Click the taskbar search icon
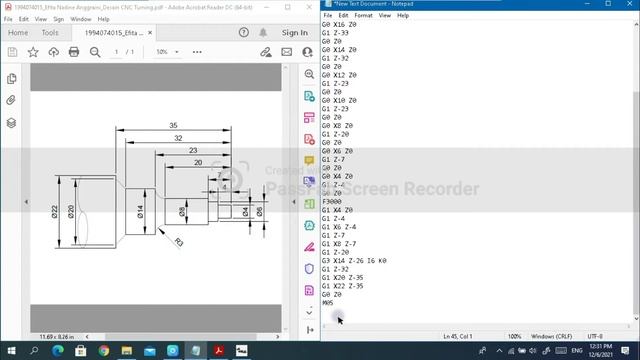 (x=34, y=351)
